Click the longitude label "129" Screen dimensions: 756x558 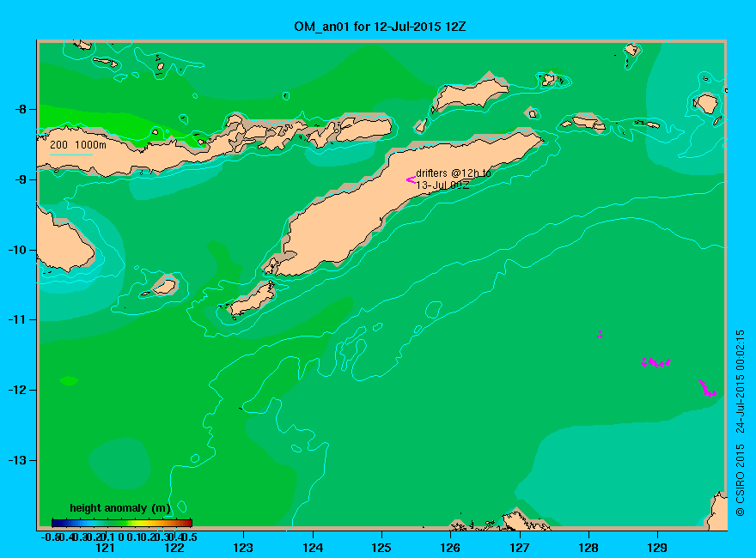click(657, 548)
